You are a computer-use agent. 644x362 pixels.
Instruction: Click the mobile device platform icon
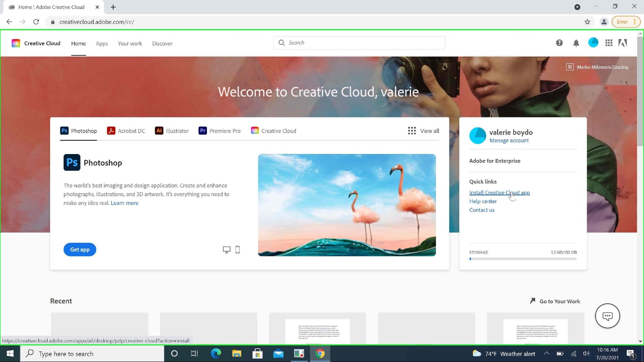237,250
